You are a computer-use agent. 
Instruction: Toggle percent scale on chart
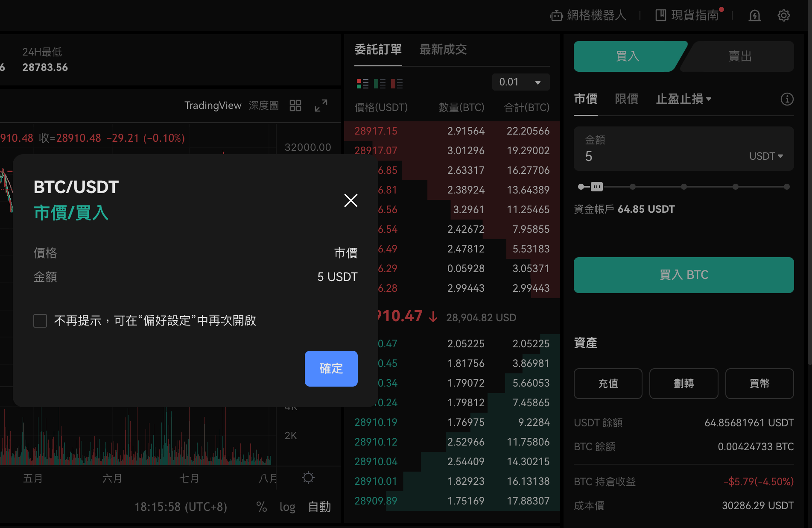click(x=261, y=507)
